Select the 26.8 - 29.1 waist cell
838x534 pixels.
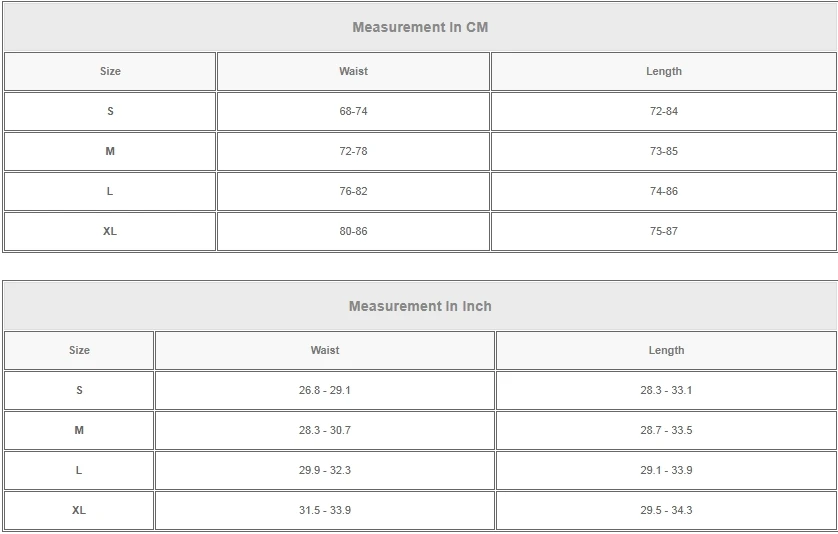click(325, 390)
